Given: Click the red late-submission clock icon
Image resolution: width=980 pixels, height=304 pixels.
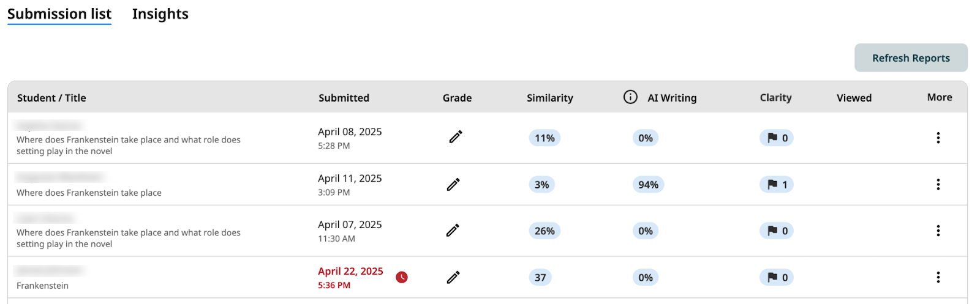Looking at the screenshot, I should 402,277.
